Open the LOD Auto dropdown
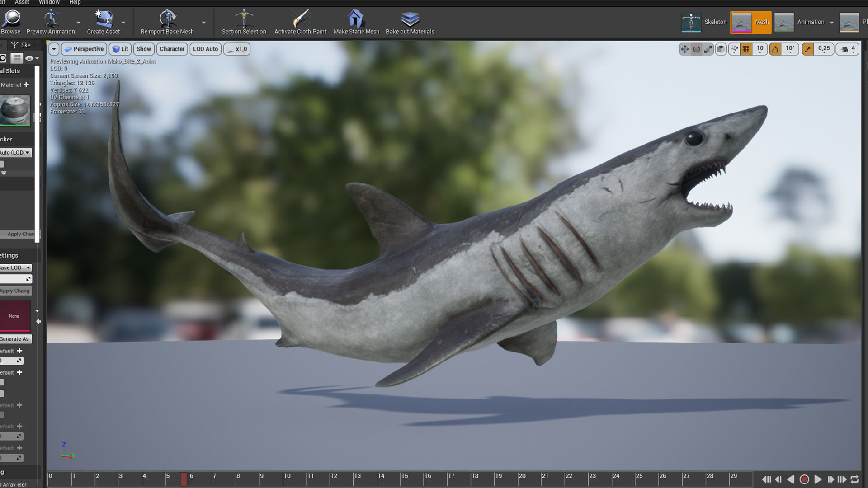This screenshot has height=488, width=868. (x=205, y=49)
